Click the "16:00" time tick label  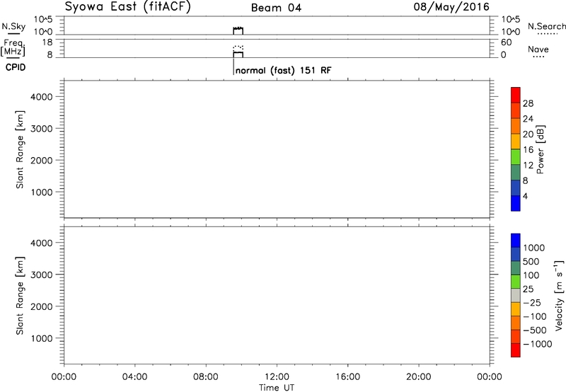click(x=347, y=377)
